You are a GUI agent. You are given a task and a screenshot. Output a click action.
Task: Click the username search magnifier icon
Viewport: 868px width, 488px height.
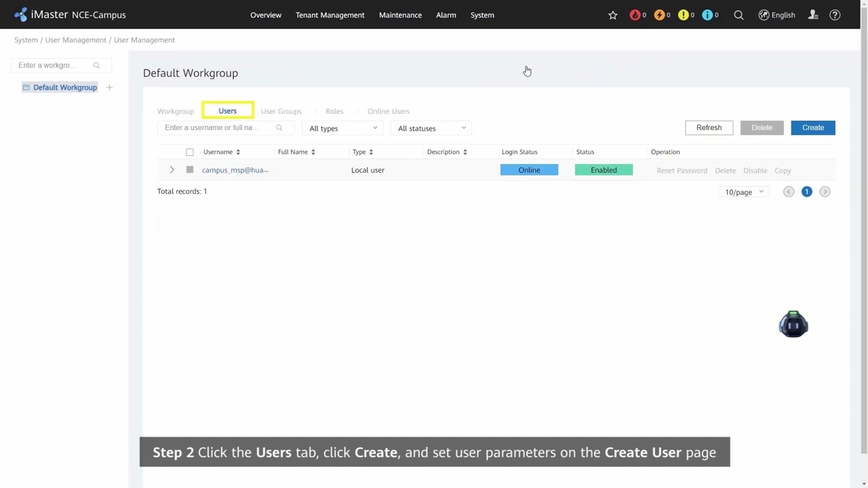[x=279, y=127]
